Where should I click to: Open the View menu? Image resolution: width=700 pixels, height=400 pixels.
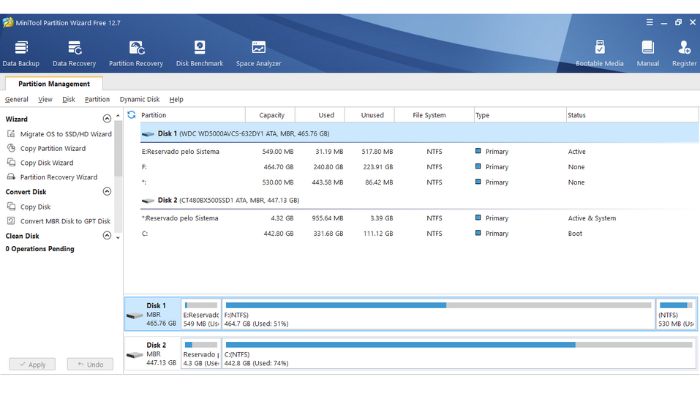pos(45,99)
